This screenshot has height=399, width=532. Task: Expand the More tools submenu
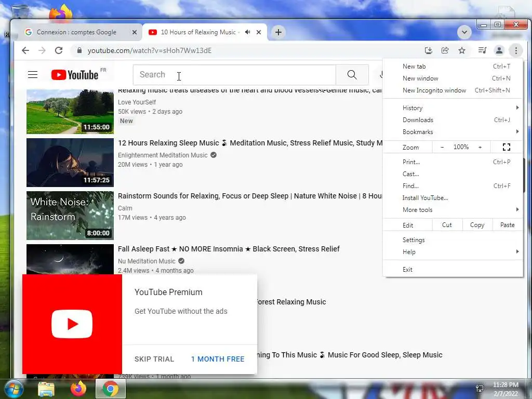point(453,210)
